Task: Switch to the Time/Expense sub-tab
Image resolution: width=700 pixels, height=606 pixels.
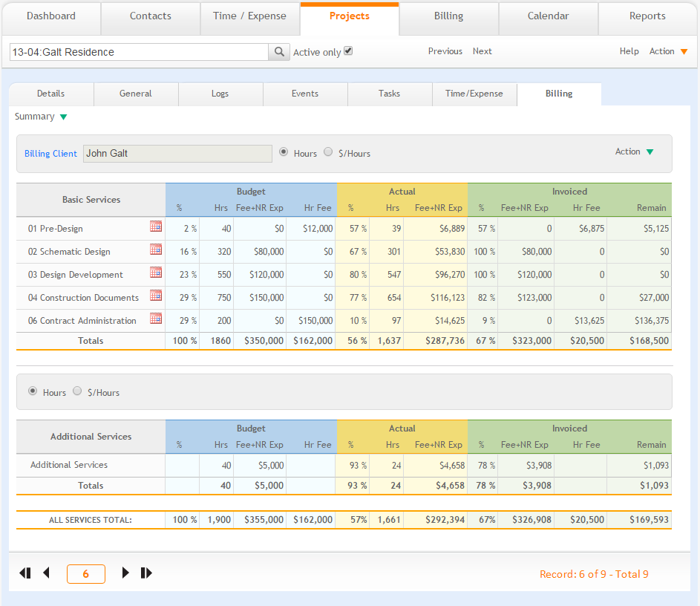Action: click(474, 94)
